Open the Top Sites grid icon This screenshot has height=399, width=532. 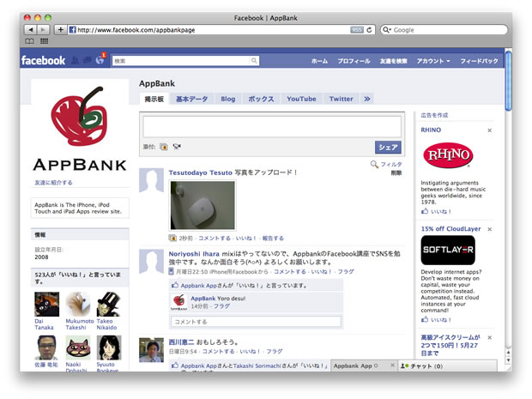click(x=44, y=41)
